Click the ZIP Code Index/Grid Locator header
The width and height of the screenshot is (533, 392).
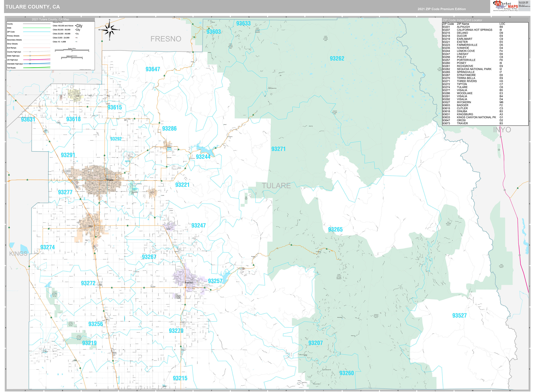462,20
